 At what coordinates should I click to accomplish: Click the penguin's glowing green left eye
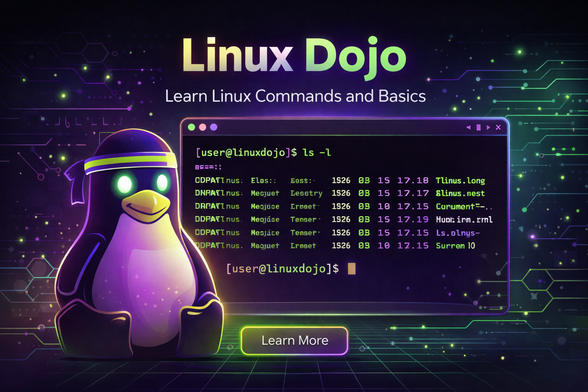pyautogui.click(x=125, y=184)
